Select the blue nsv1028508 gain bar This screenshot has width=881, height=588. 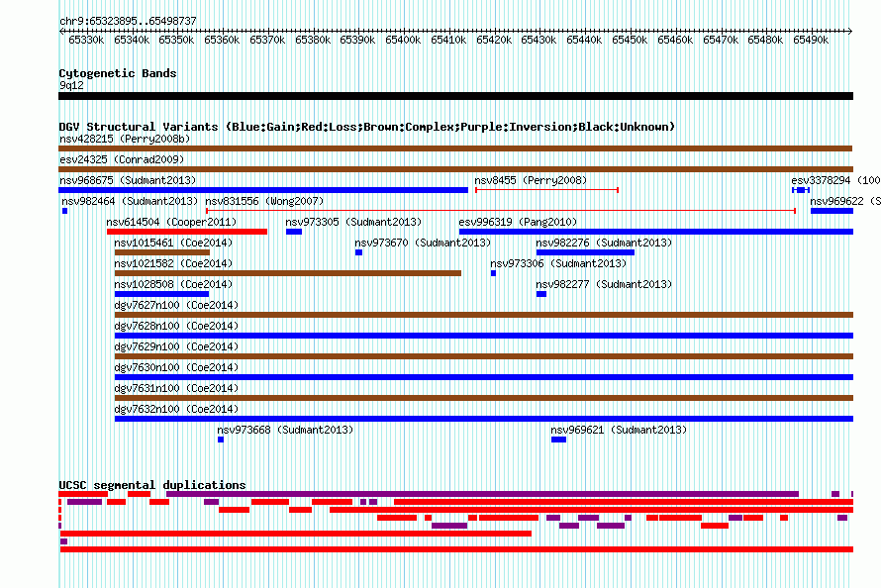tap(161, 294)
